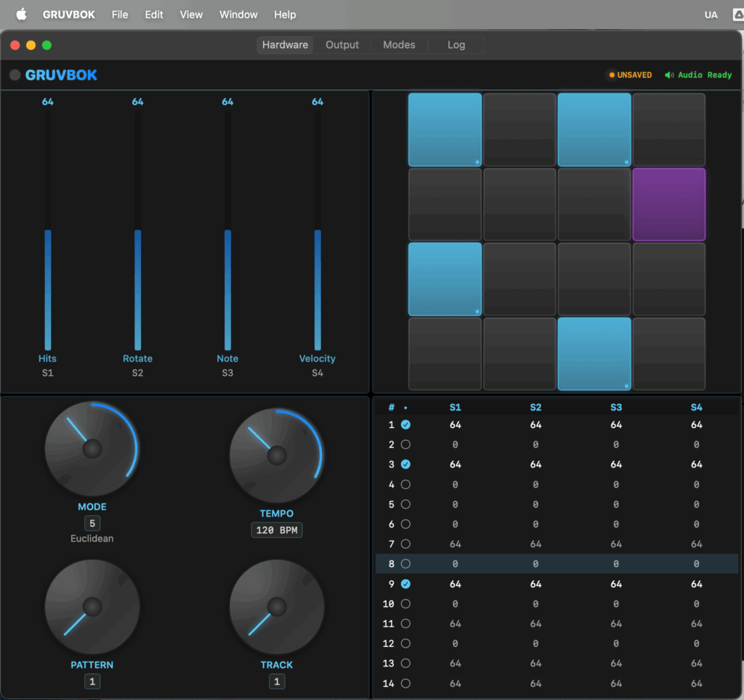Click the Audio Ready speaker icon
Screen dimensions: 744x700
tap(668, 74)
